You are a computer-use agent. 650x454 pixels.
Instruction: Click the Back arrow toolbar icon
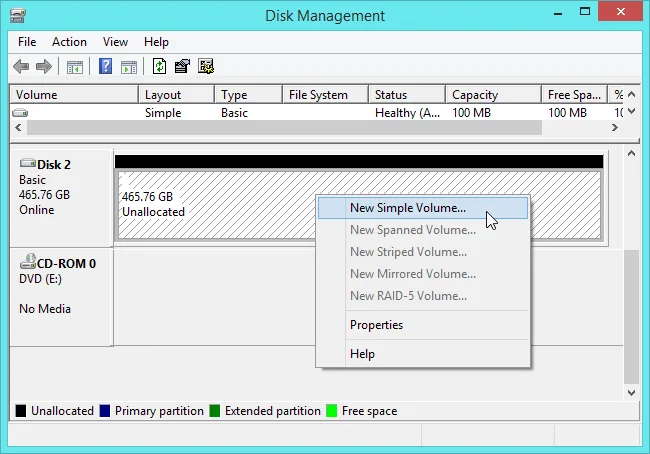pos(21,66)
